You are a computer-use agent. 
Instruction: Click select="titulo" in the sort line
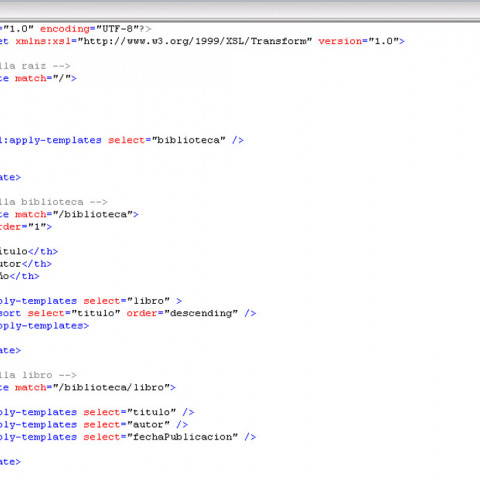point(74,313)
